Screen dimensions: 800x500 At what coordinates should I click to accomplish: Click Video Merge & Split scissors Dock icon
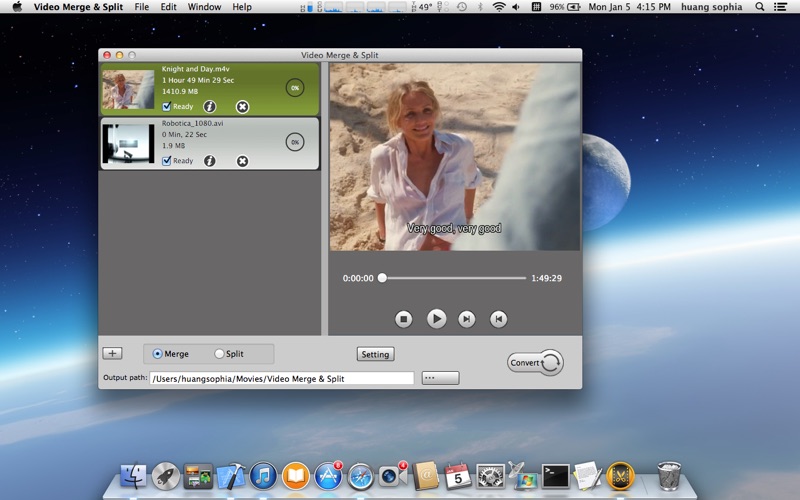[x=620, y=477]
